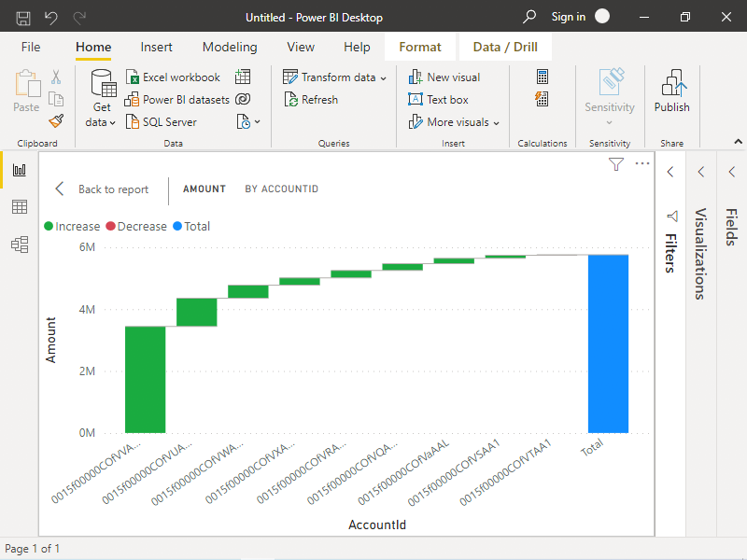Select the AMOUNT header tab
Viewport: 747px width, 560px height.
tap(204, 189)
